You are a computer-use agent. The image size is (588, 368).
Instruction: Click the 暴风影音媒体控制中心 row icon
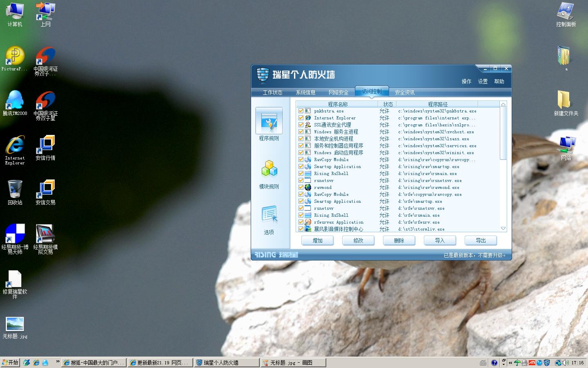(x=308, y=229)
